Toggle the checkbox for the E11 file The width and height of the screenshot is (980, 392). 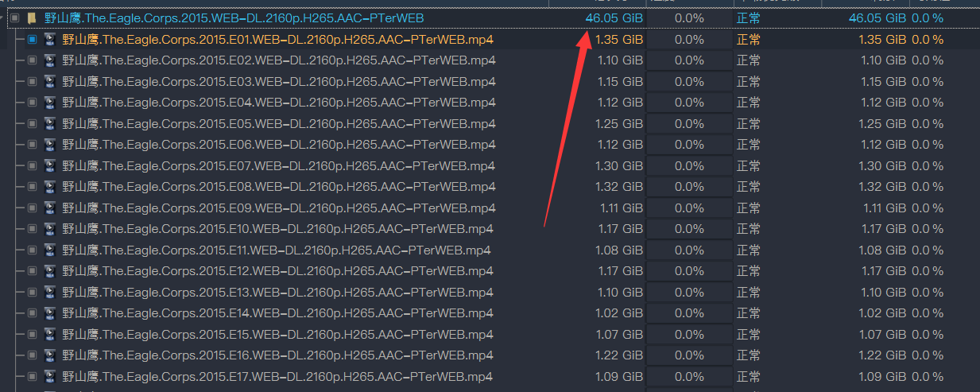(32, 250)
